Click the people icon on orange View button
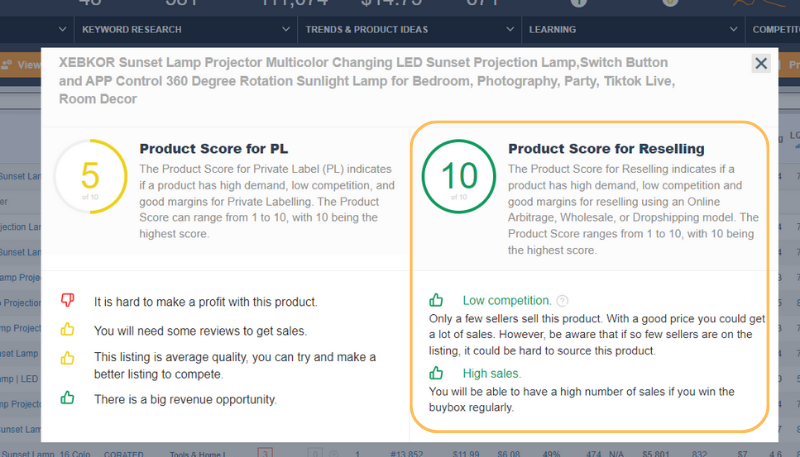800x457 pixels. [x=7, y=65]
